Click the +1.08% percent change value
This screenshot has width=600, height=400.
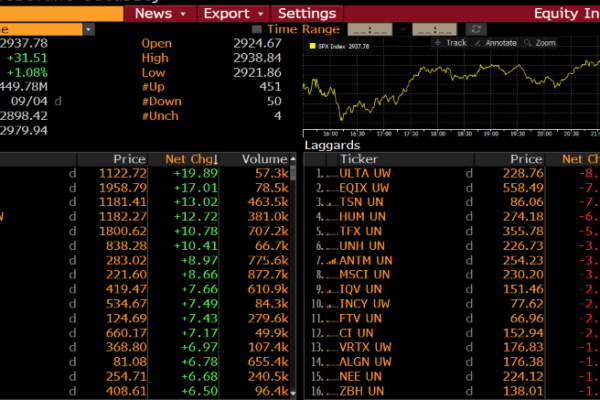[x=27, y=72]
